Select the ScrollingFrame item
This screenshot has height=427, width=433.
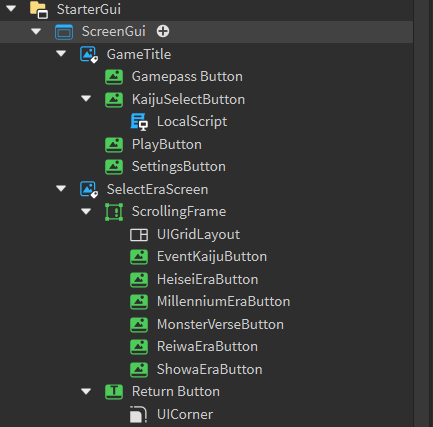pos(179,212)
